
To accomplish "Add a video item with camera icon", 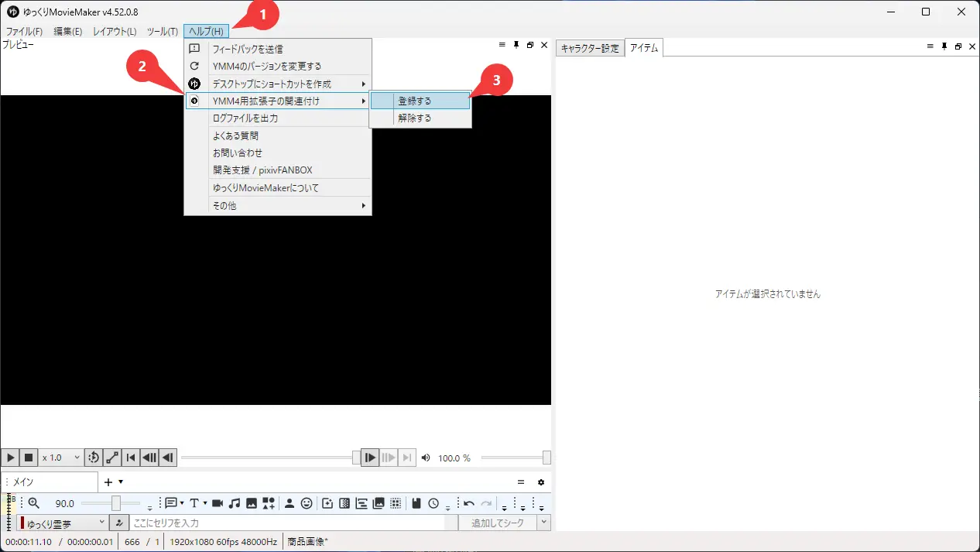I will tap(218, 503).
